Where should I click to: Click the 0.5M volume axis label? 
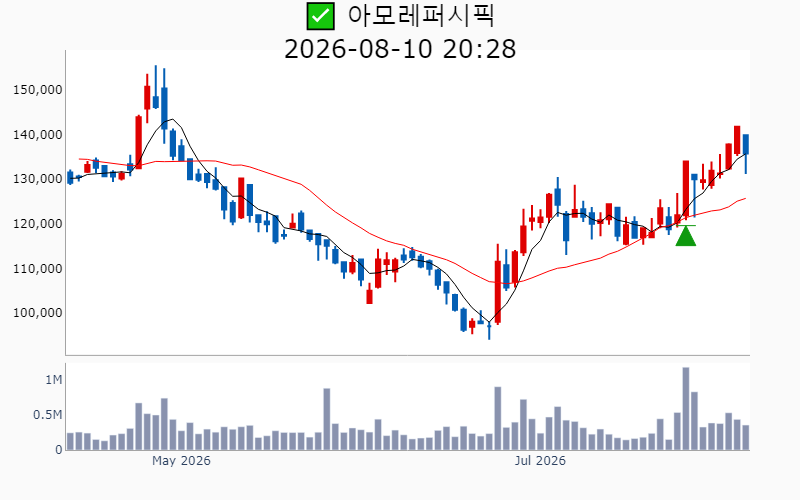[x=47, y=415]
